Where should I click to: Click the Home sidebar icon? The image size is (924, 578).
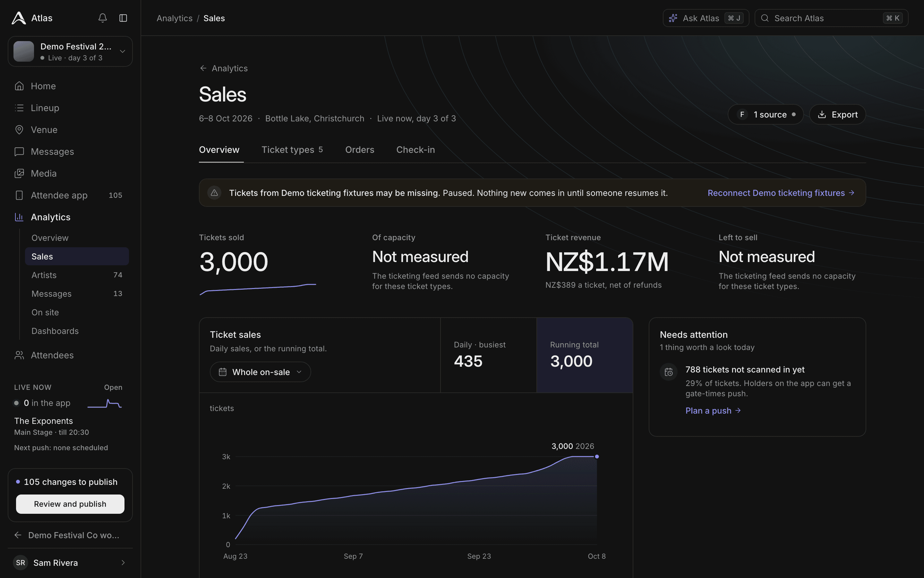(x=19, y=86)
